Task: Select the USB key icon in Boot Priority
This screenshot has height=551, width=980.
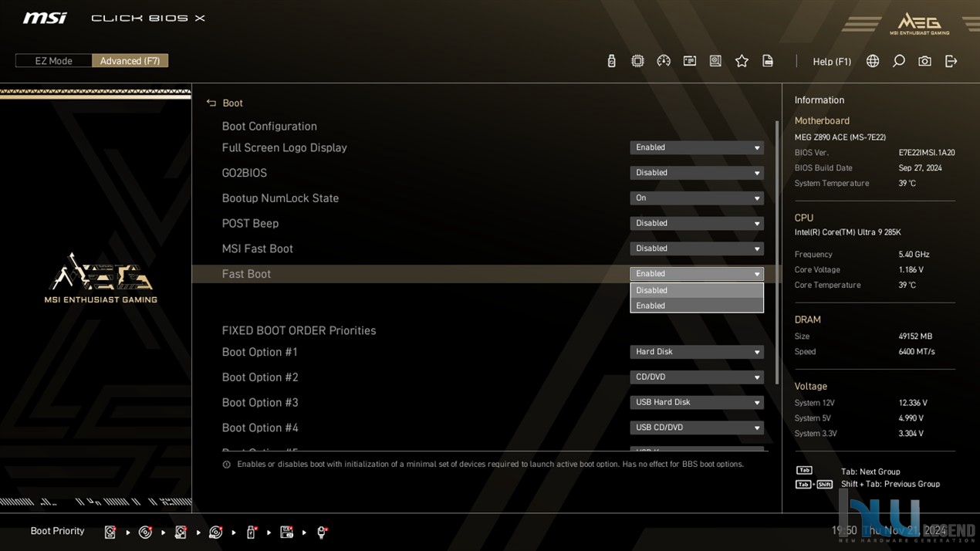Action: [x=252, y=532]
